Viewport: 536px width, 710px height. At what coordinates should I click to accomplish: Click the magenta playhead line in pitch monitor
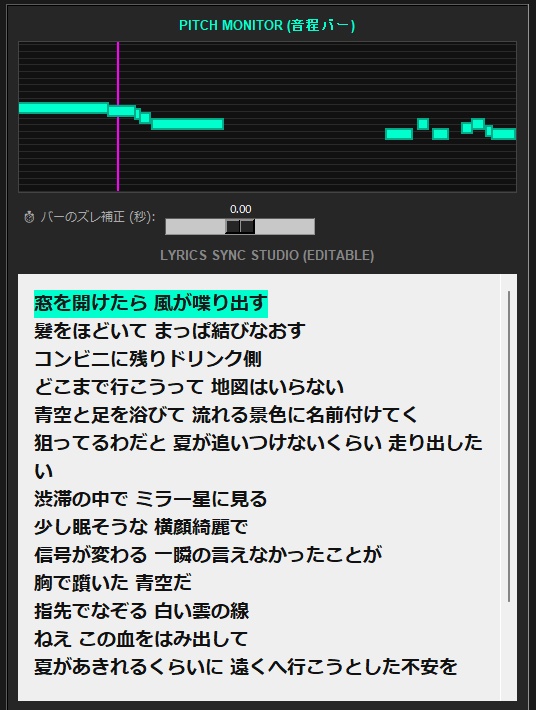click(x=118, y=116)
